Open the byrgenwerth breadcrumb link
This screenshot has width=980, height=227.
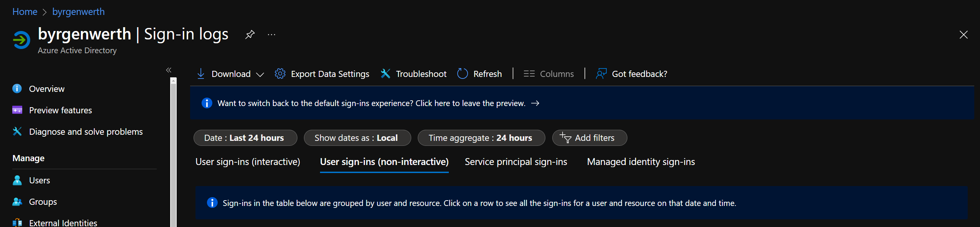tap(78, 12)
